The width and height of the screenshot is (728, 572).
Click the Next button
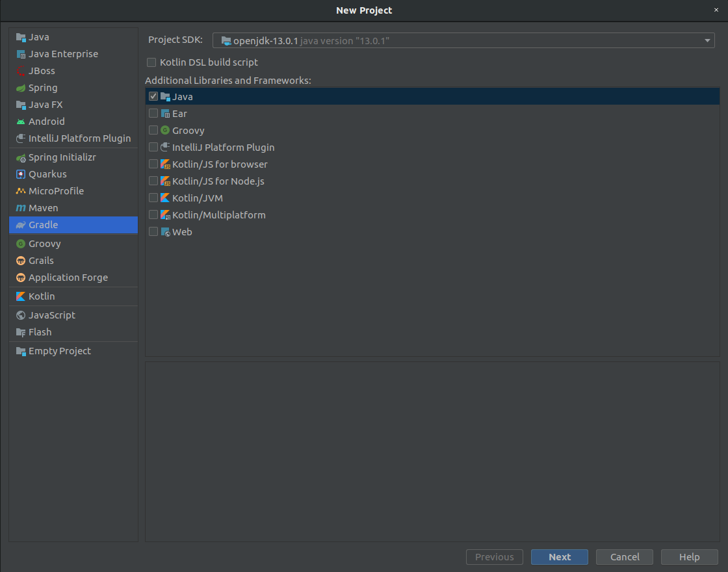(560, 557)
